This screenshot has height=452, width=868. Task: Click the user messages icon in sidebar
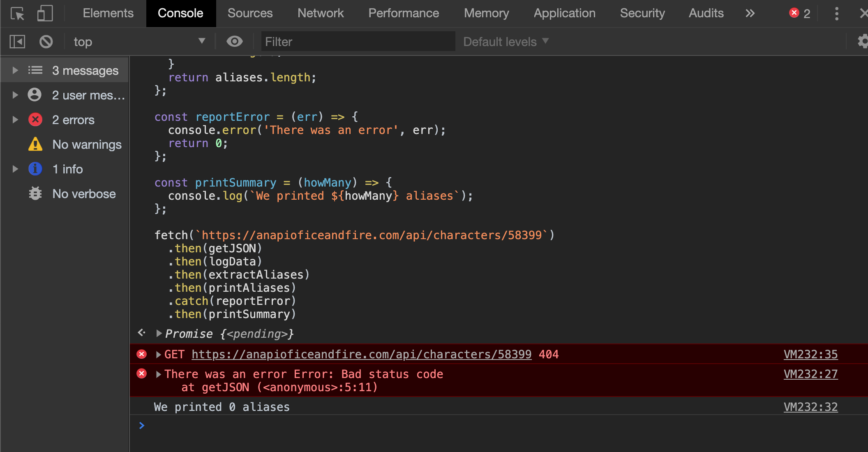(x=35, y=95)
